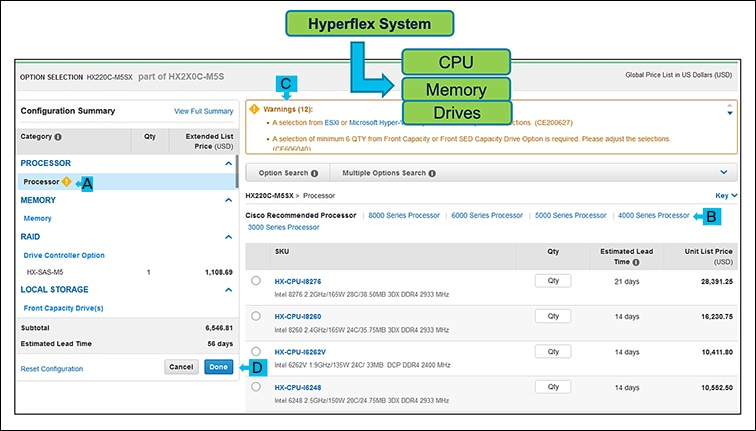Click the Warnings alert icon
The height and width of the screenshot is (431, 756).
pos(254,109)
